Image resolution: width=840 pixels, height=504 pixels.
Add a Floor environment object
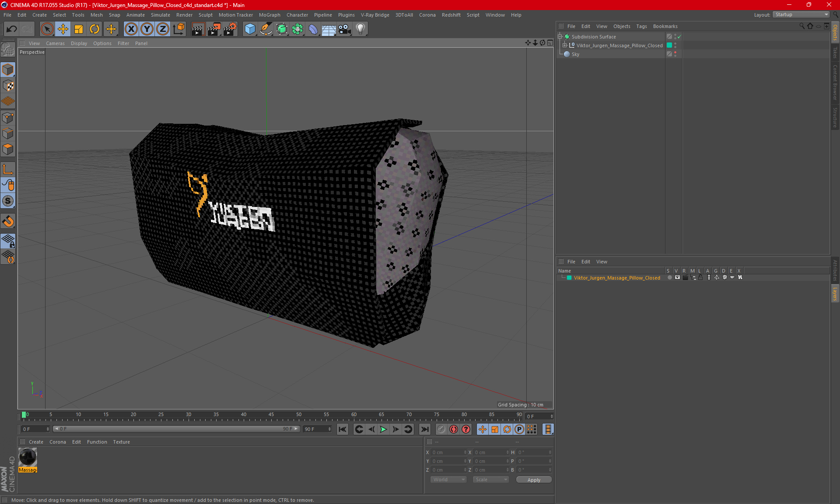coord(329,29)
